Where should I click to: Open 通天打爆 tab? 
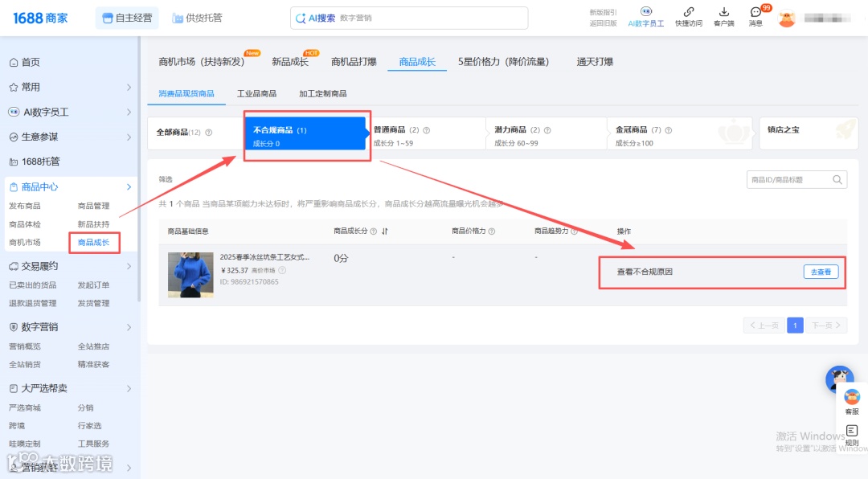pos(595,61)
